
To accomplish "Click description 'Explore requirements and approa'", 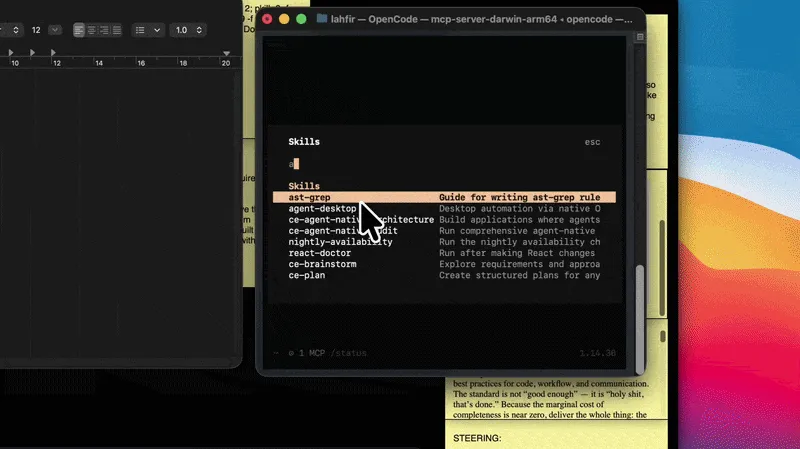I will tap(519, 264).
